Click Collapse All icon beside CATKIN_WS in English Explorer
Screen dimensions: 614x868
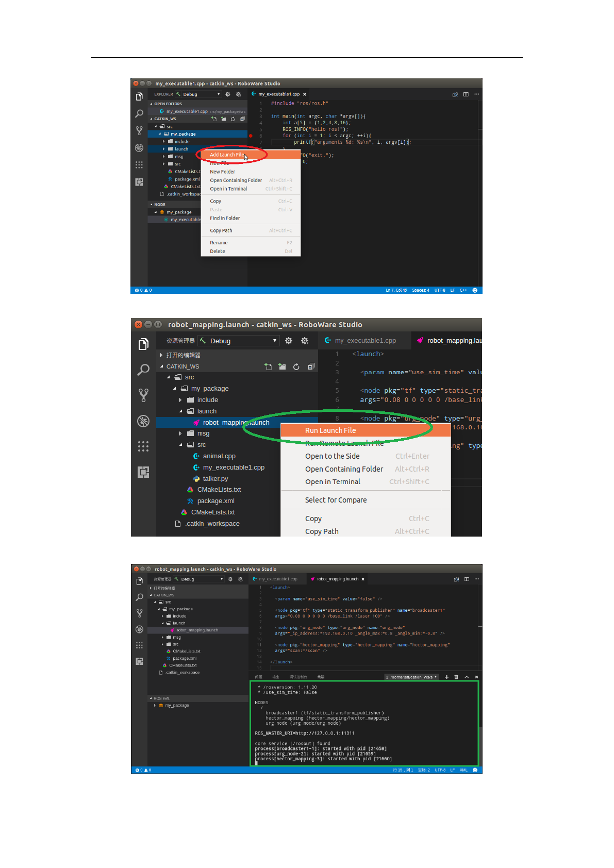(x=242, y=119)
